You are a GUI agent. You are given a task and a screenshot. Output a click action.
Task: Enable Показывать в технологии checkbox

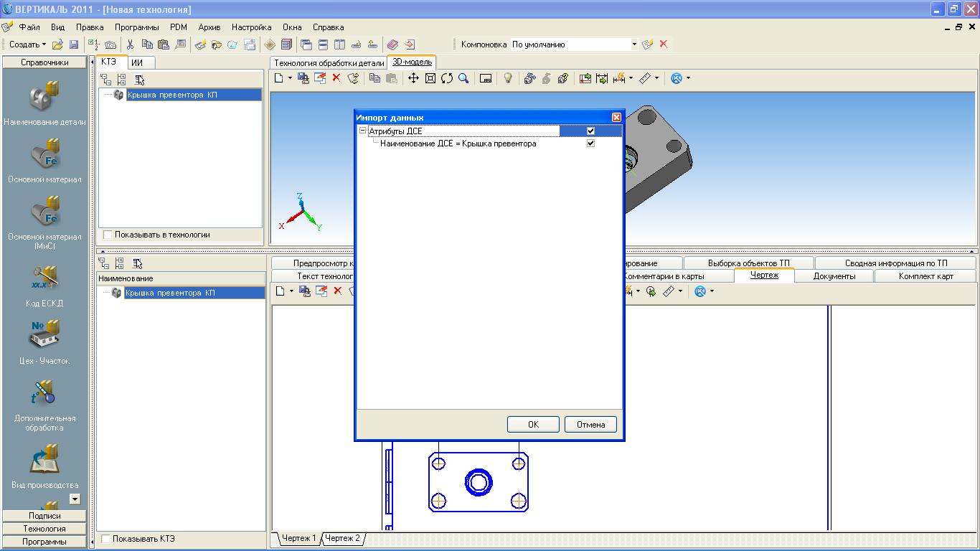tap(108, 235)
